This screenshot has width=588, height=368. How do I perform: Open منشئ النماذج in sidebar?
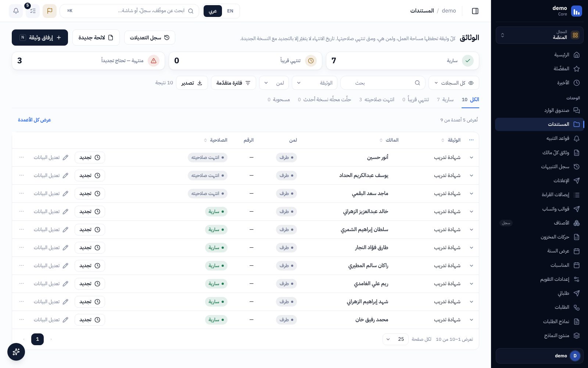pos(539,336)
